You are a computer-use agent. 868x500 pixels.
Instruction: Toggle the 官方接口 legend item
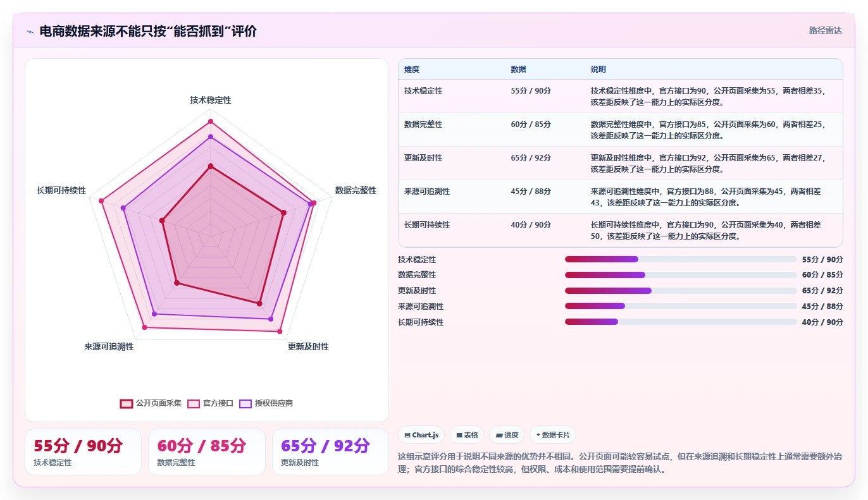click(x=210, y=403)
